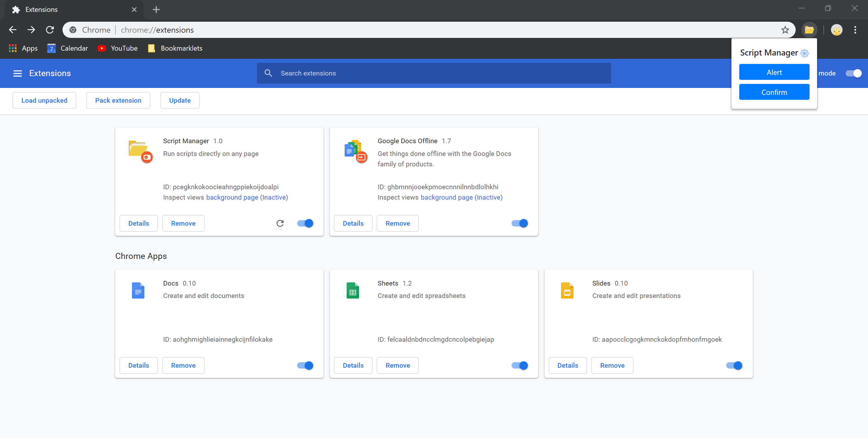Open the Chrome three-dot menu

855,30
